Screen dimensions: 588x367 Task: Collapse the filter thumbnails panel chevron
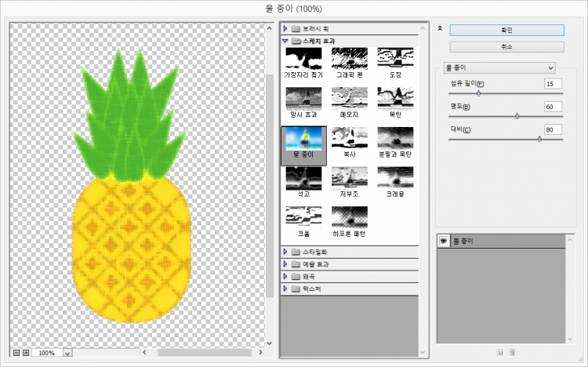pos(440,29)
